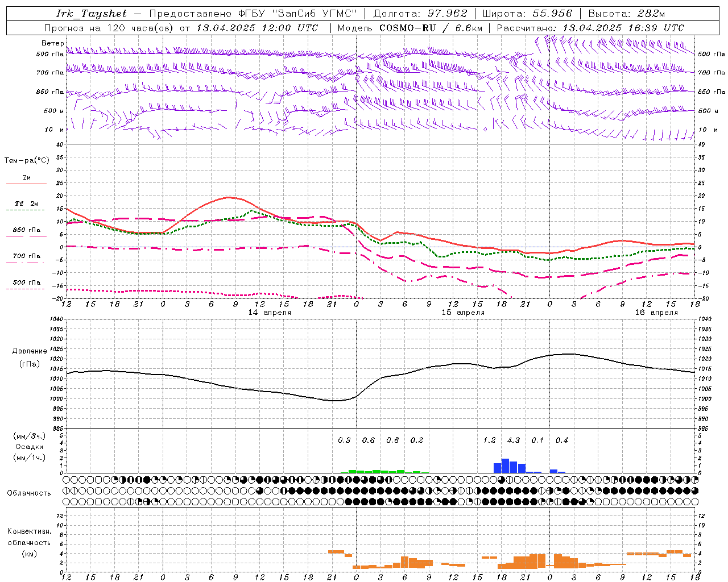Click the date label 14 апреля
Screen dimensions: 728x582
(270, 312)
